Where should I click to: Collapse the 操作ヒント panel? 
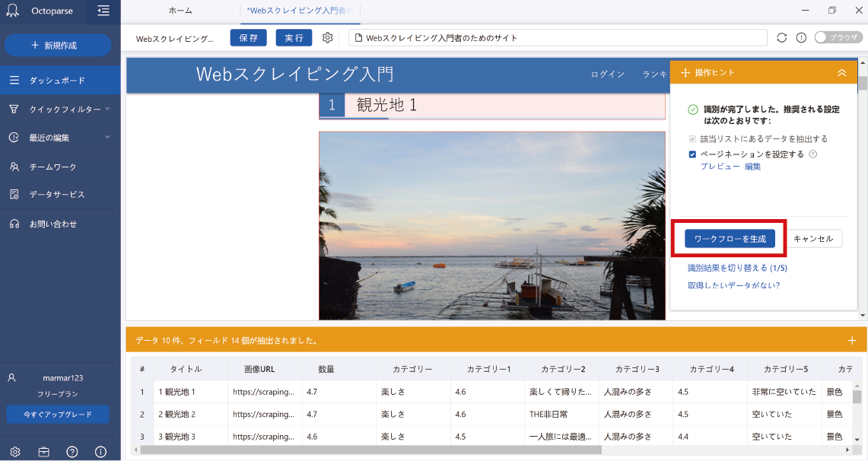click(x=841, y=72)
